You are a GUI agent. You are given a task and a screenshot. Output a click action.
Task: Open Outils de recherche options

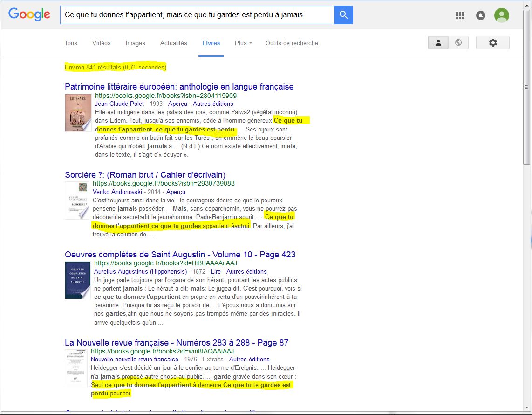coord(292,43)
